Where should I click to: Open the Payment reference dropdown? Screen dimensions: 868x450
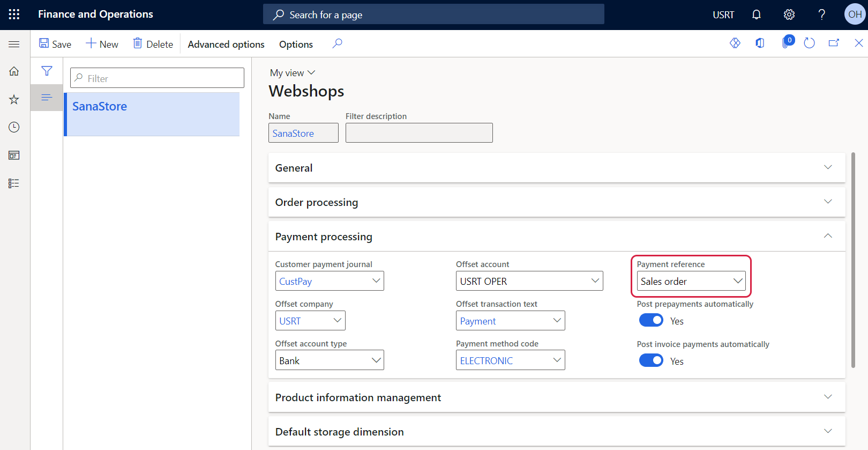coord(691,281)
